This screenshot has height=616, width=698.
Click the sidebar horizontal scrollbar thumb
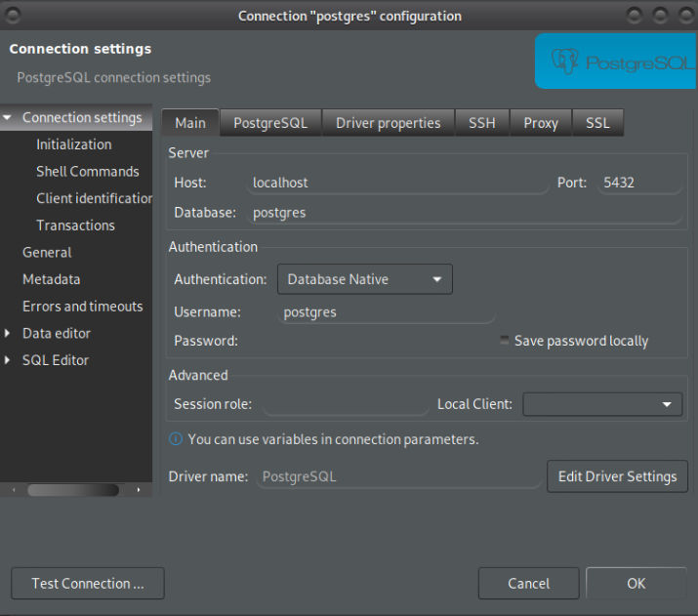tap(73, 490)
